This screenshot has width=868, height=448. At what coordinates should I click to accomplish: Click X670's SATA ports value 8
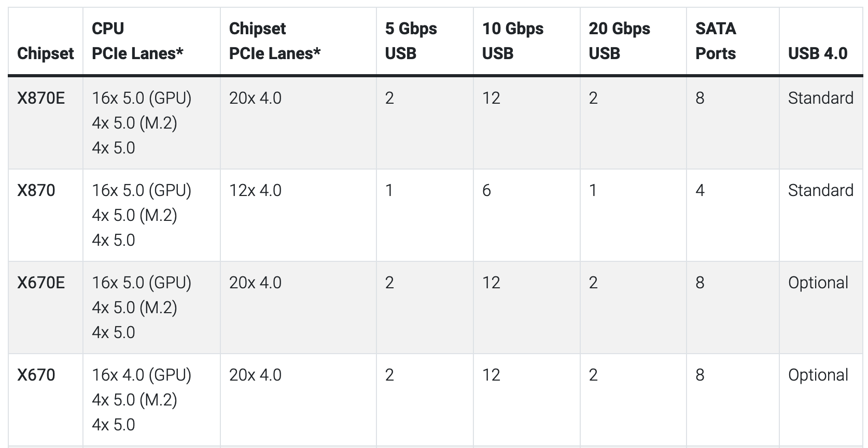[699, 375]
